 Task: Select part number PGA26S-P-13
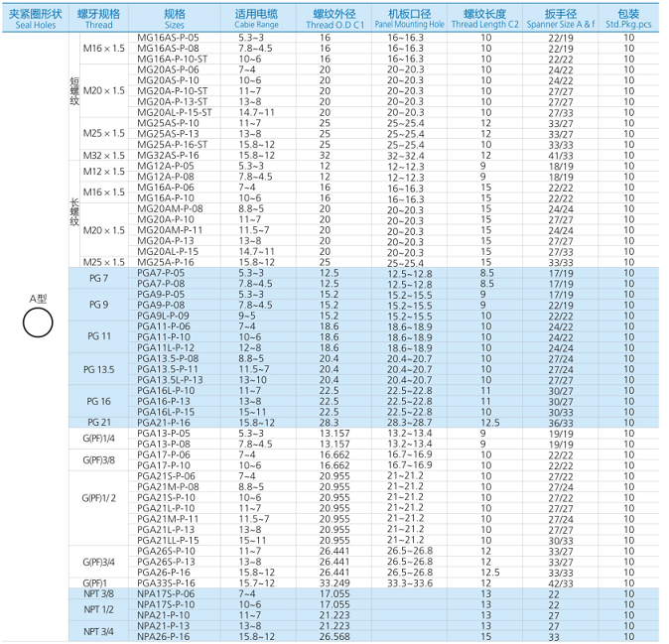click(166, 562)
